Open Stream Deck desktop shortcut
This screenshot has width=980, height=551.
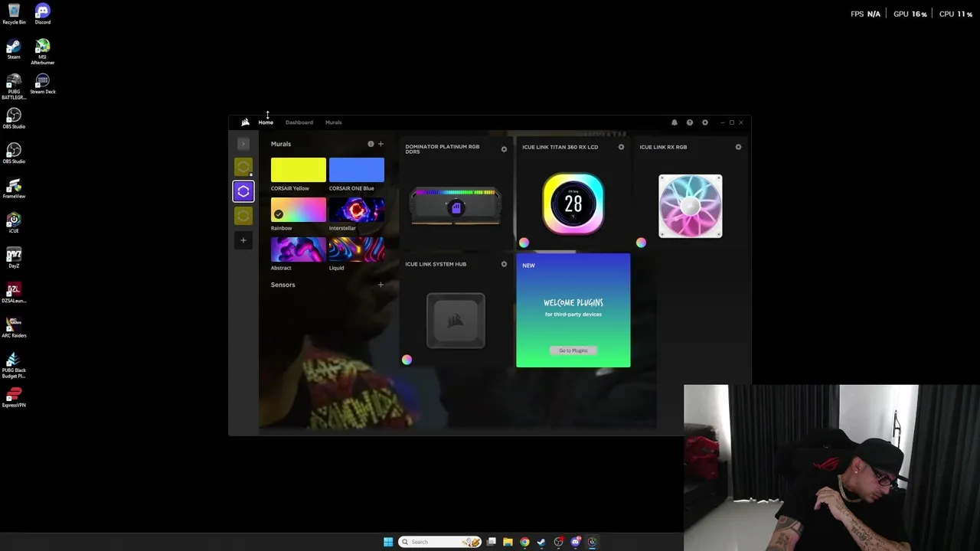[x=43, y=83]
